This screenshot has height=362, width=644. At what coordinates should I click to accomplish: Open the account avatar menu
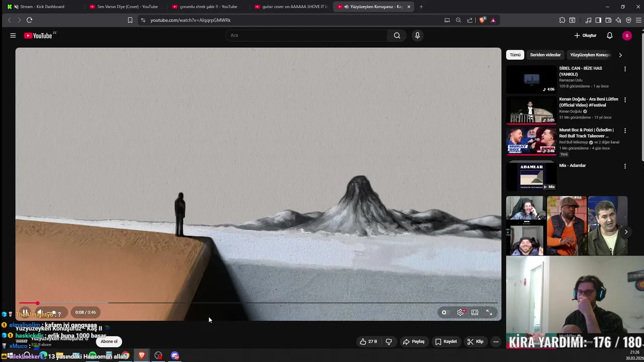tap(626, 36)
